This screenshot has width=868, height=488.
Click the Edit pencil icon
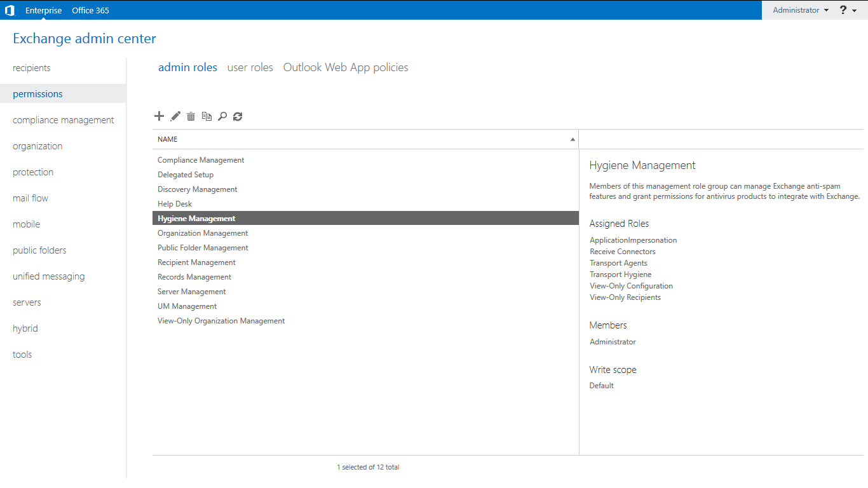[175, 116]
